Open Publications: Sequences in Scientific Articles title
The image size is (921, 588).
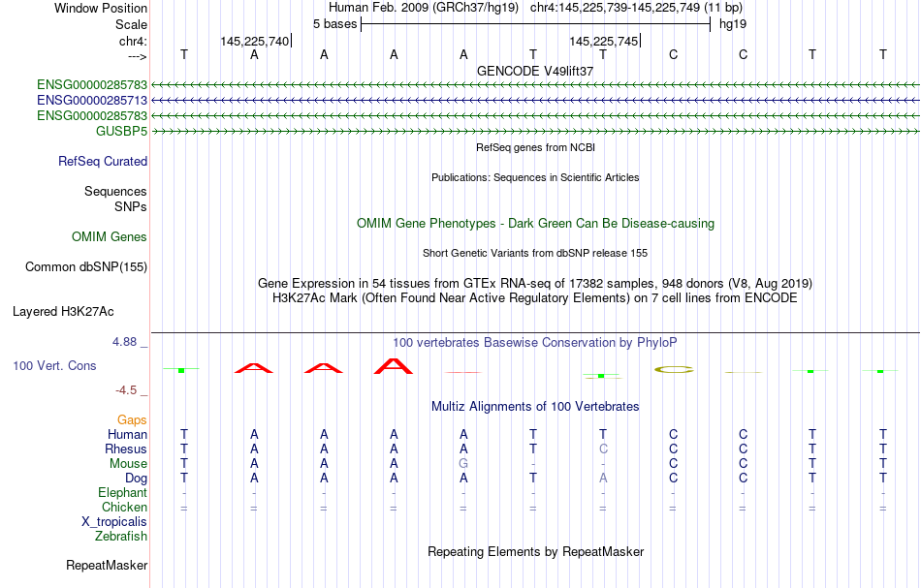click(535, 178)
